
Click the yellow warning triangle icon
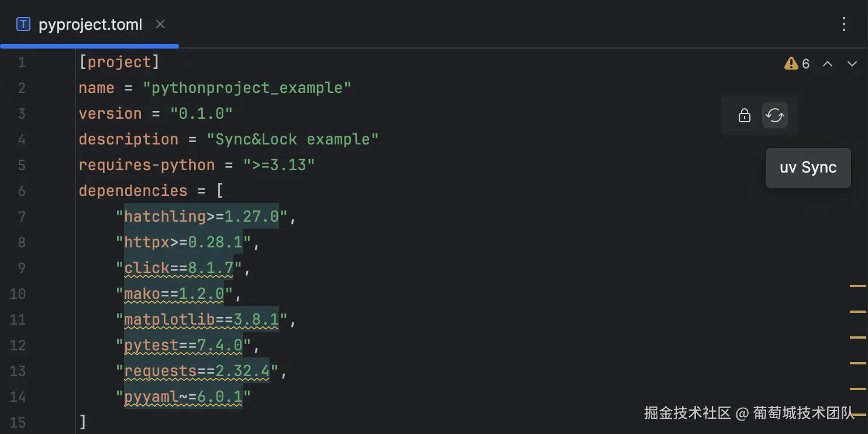pos(791,63)
